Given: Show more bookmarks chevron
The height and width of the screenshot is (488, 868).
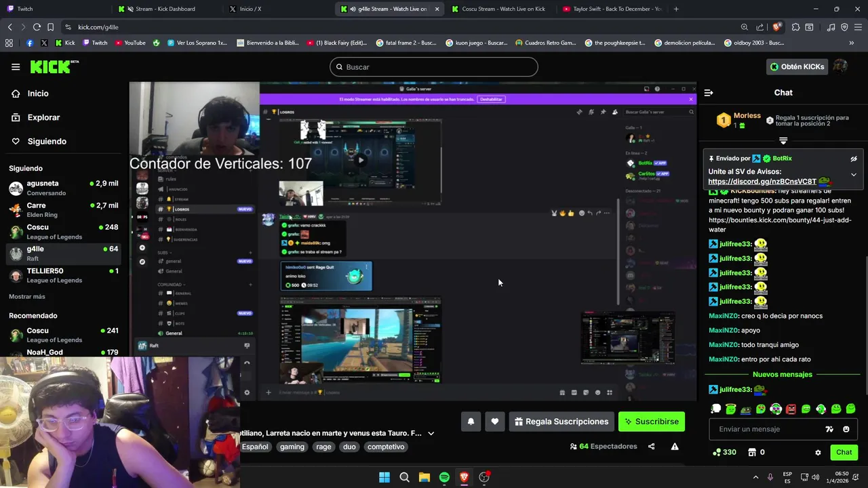Looking at the screenshot, I should click(x=852, y=43).
